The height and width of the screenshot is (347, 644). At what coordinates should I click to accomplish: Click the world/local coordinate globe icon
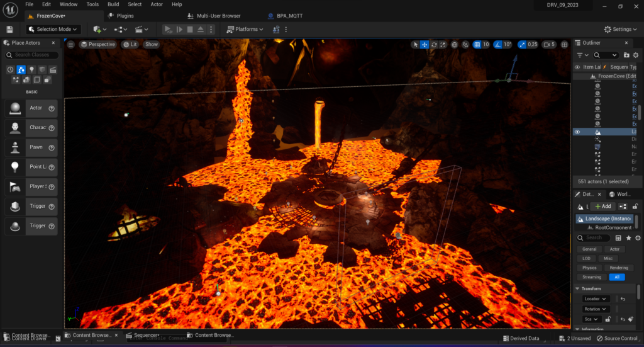(x=455, y=45)
